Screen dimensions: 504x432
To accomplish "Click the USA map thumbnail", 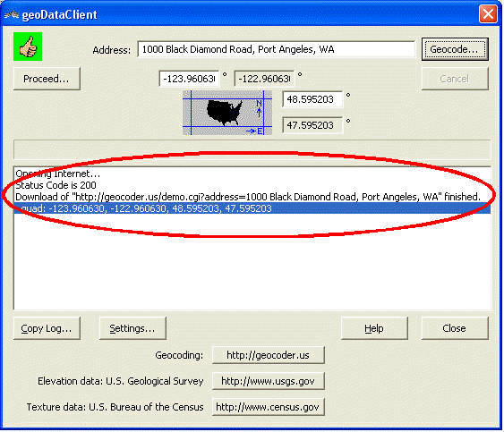I will [227, 113].
